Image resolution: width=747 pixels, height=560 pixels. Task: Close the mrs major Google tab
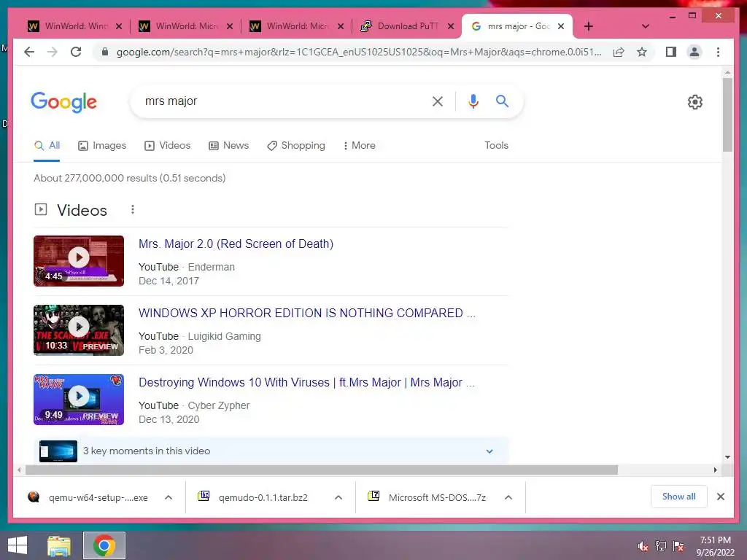coord(561,26)
